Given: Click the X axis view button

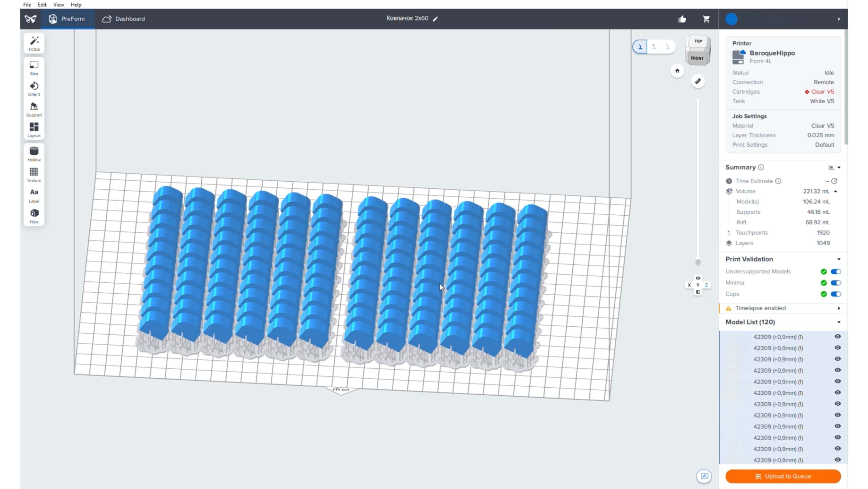Looking at the screenshot, I should [689, 285].
